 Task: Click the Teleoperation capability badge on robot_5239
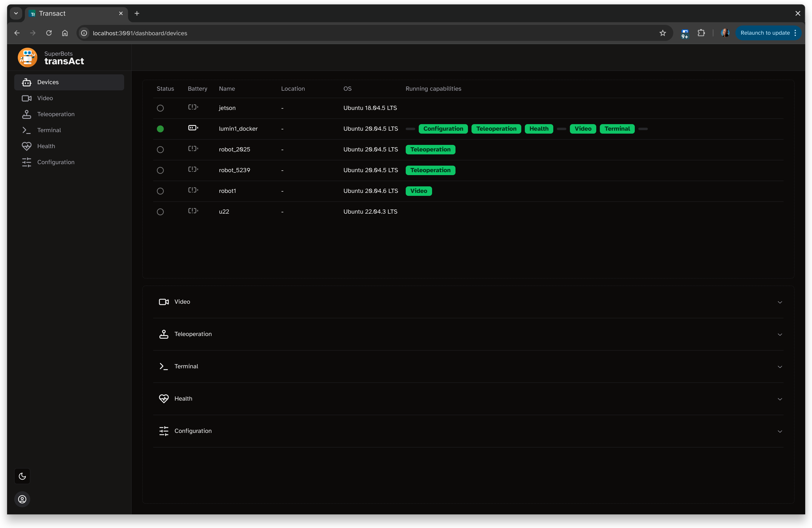[x=430, y=170]
